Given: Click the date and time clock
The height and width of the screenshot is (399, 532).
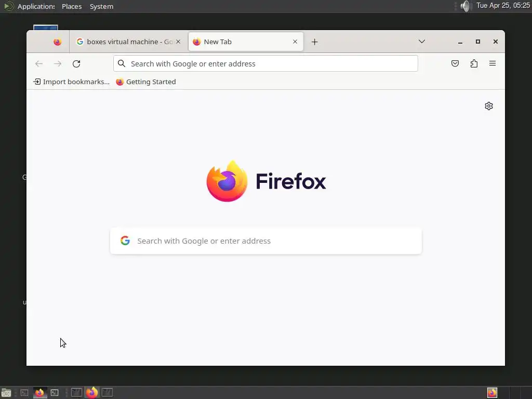Looking at the screenshot, I should click(x=503, y=6).
